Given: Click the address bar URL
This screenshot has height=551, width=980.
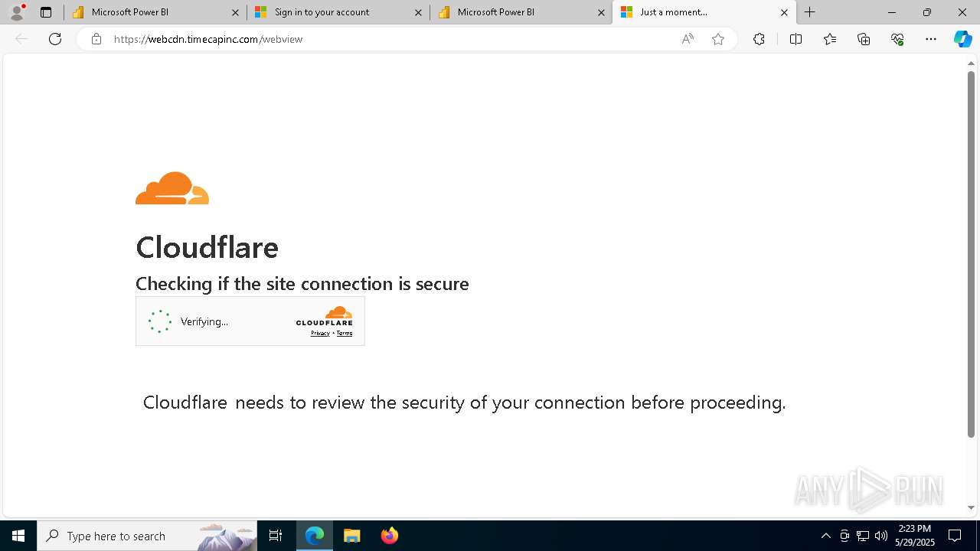Looking at the screenshot, I should point(208,39).
